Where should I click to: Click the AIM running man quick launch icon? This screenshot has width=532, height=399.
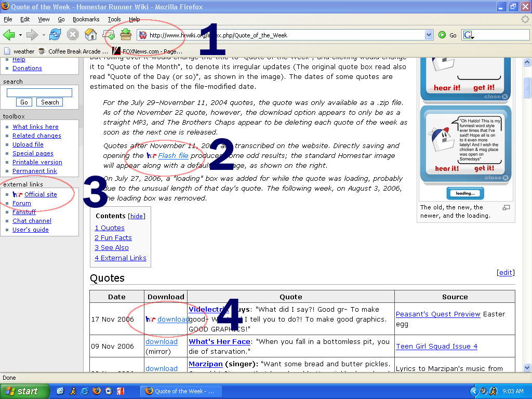pos(73,391)
